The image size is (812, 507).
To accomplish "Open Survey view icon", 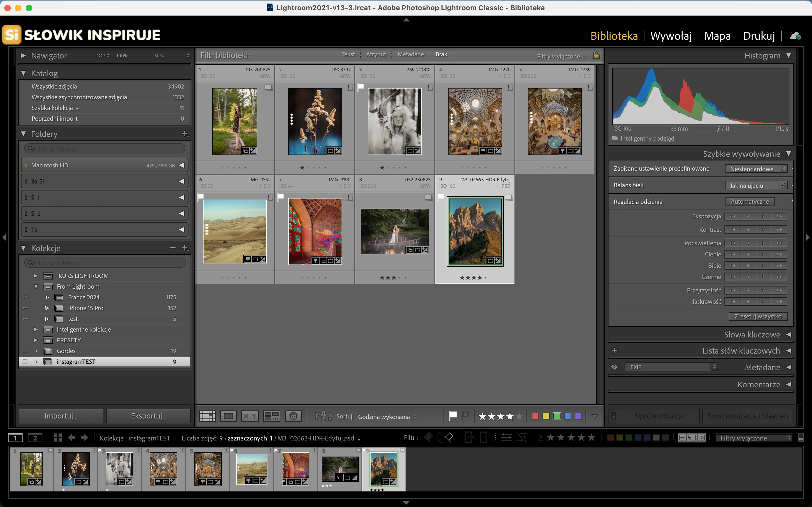I will (271, 416).
